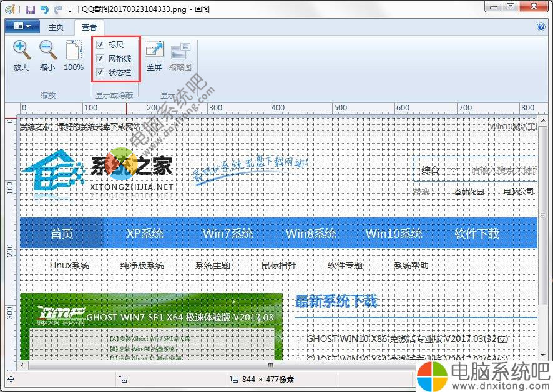This screenshot has height=392, width=553.
Task: Click cursor position icon in status bar
Action: tap(11, 379)
